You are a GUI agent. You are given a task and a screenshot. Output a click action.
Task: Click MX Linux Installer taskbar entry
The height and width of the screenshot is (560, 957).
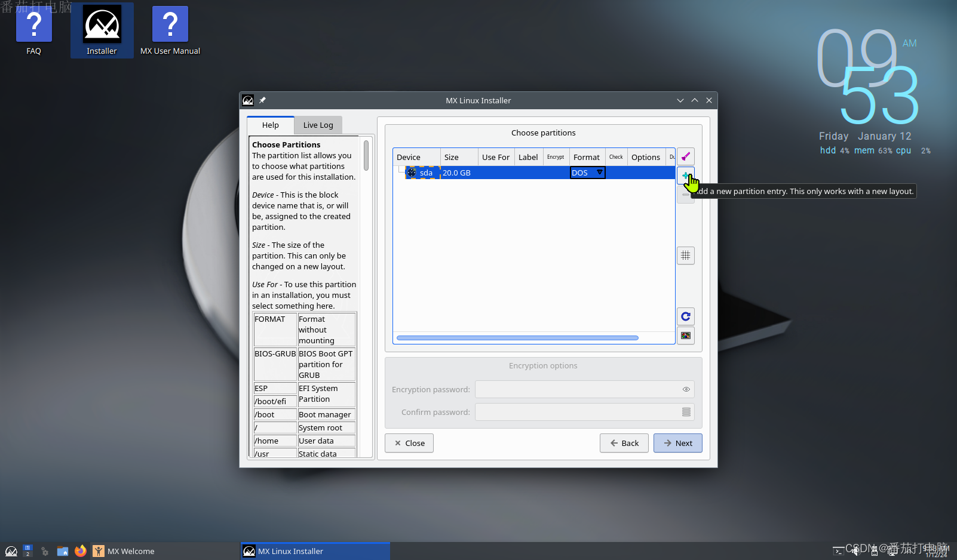[x=315, y=551]
